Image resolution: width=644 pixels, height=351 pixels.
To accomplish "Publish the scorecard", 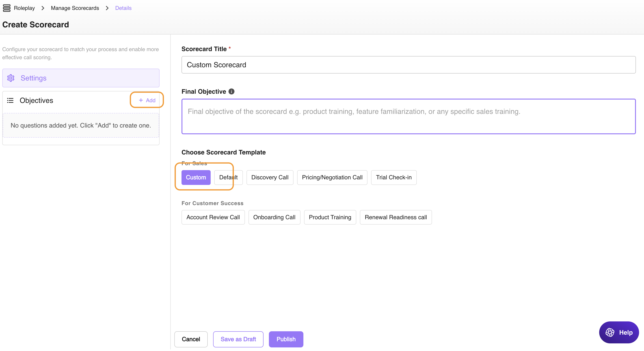I will click(286, 339).
